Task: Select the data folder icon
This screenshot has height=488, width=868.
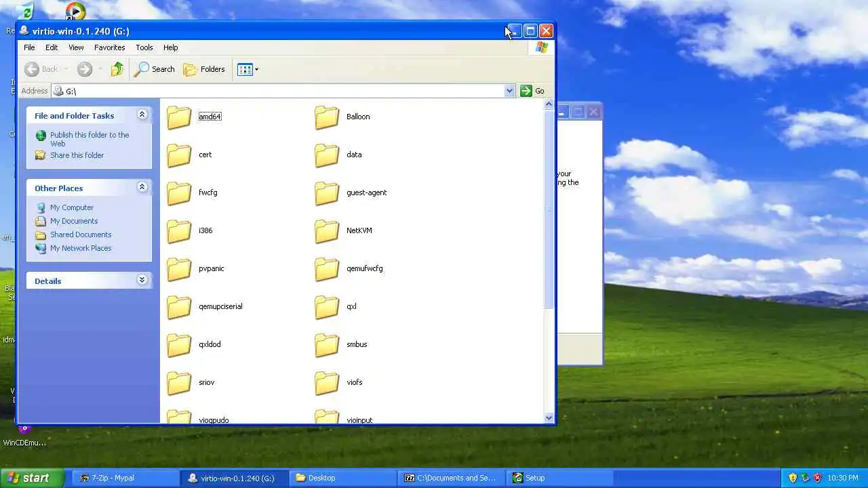Action: [327, 155]
